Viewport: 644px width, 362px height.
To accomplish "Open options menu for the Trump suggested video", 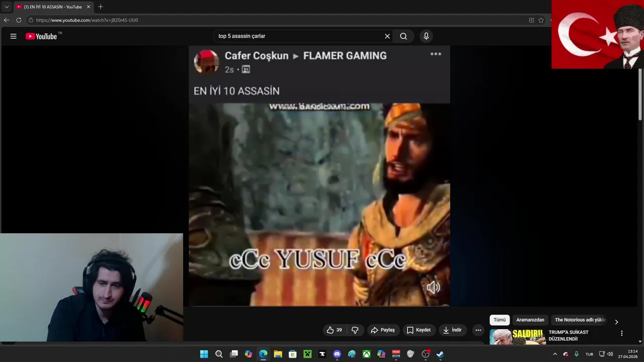I will 622,333.
